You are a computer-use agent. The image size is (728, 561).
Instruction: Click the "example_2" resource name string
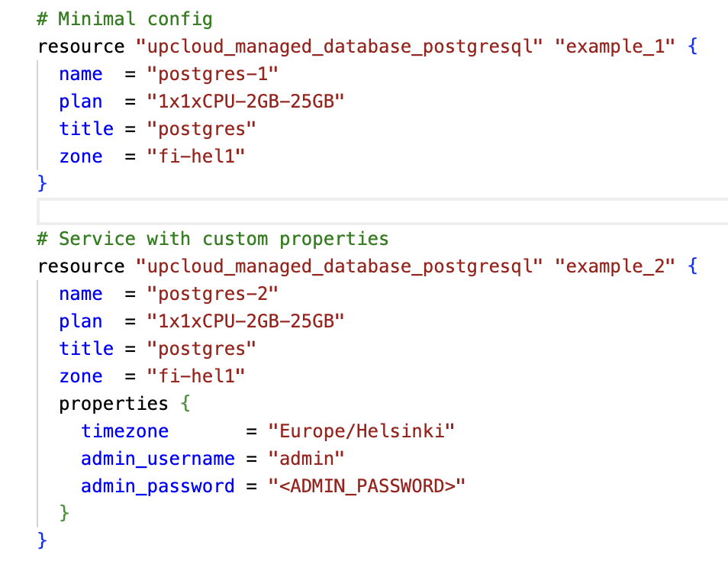[614, 266]
